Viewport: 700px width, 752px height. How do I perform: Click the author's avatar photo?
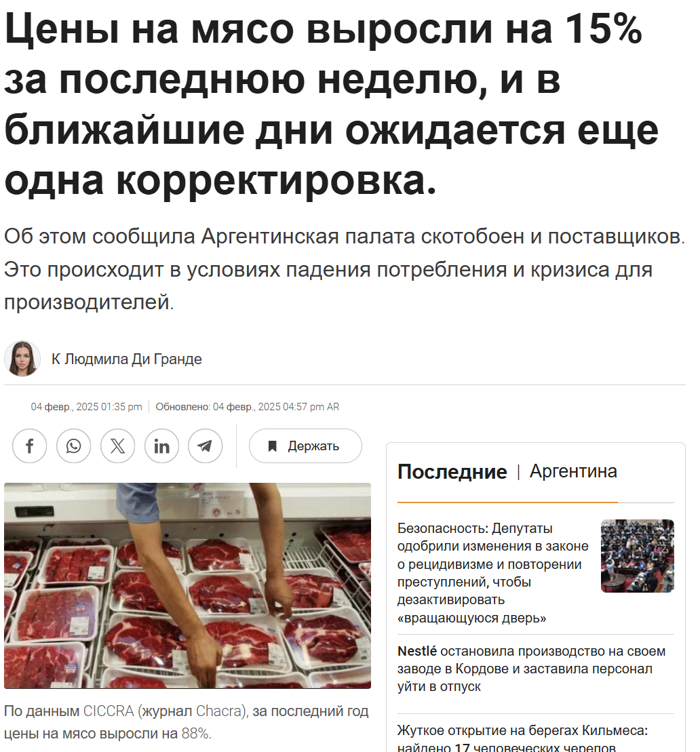point(22,359)
